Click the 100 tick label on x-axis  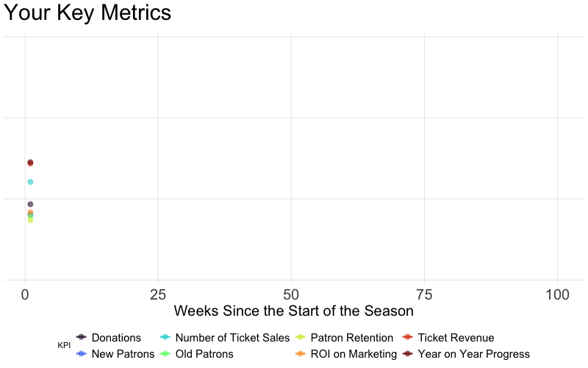pyautogui.click(x=558, y=294)
